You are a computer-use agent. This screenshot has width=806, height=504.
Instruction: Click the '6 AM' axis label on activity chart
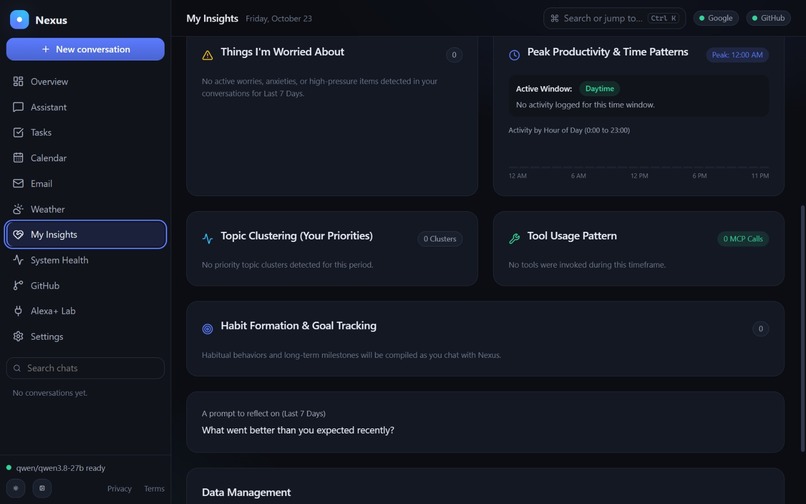tap(578, 176)
